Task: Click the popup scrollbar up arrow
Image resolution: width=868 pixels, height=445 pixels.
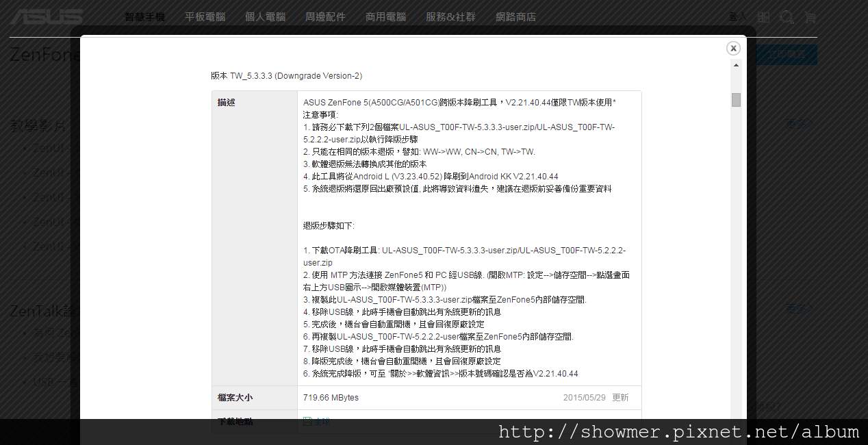Action: (736, 65)
